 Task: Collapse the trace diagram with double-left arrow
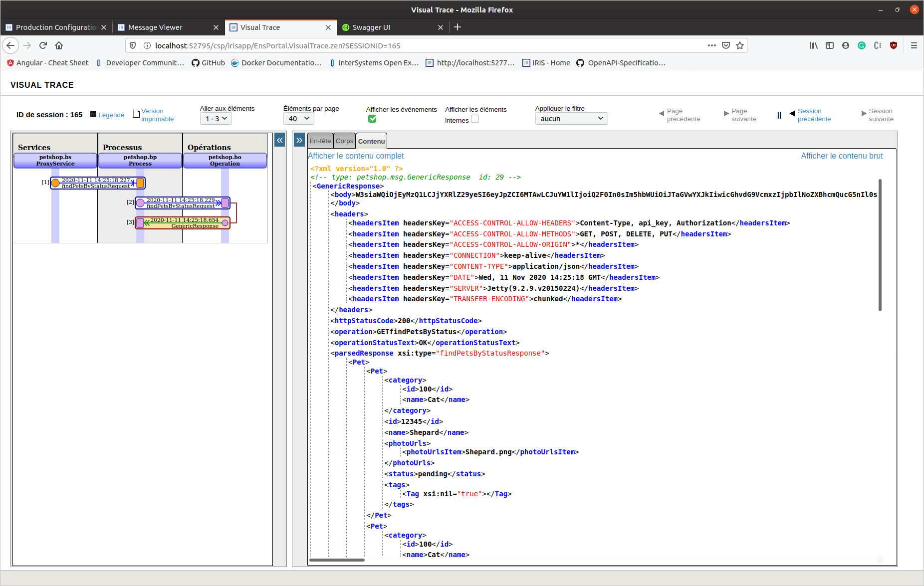coord(280,140)
